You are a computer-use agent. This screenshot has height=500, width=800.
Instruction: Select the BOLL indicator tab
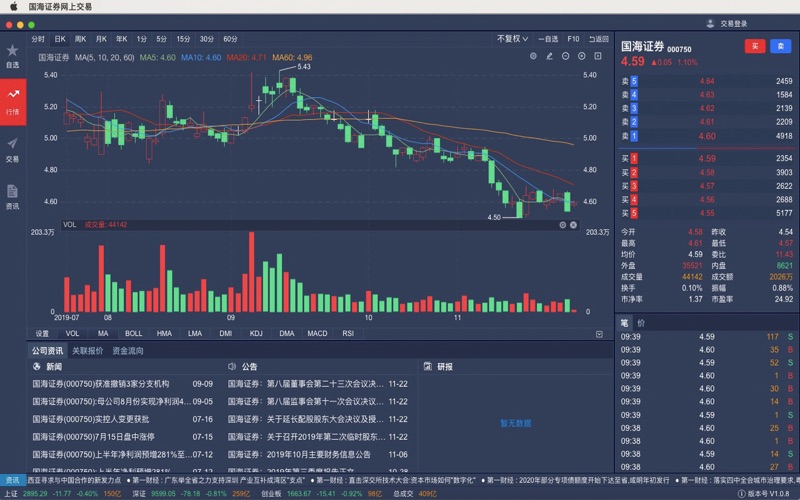(x=134, y=334)
